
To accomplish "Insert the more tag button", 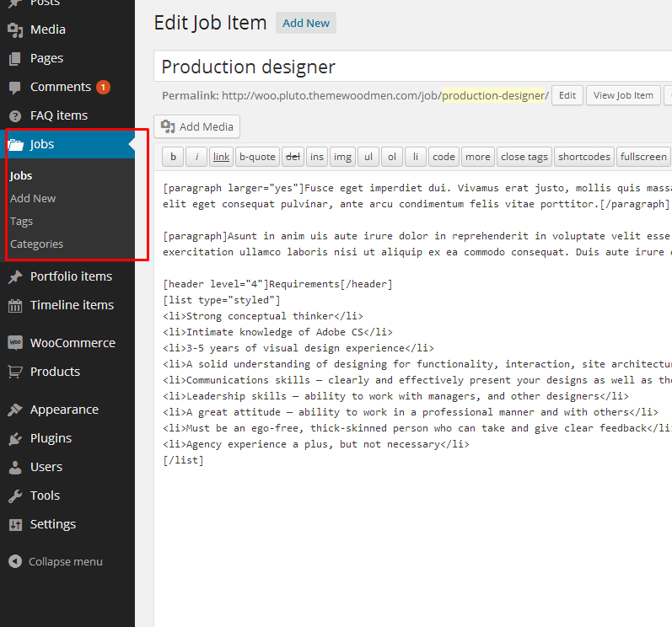I will click(x=478, y=158).
